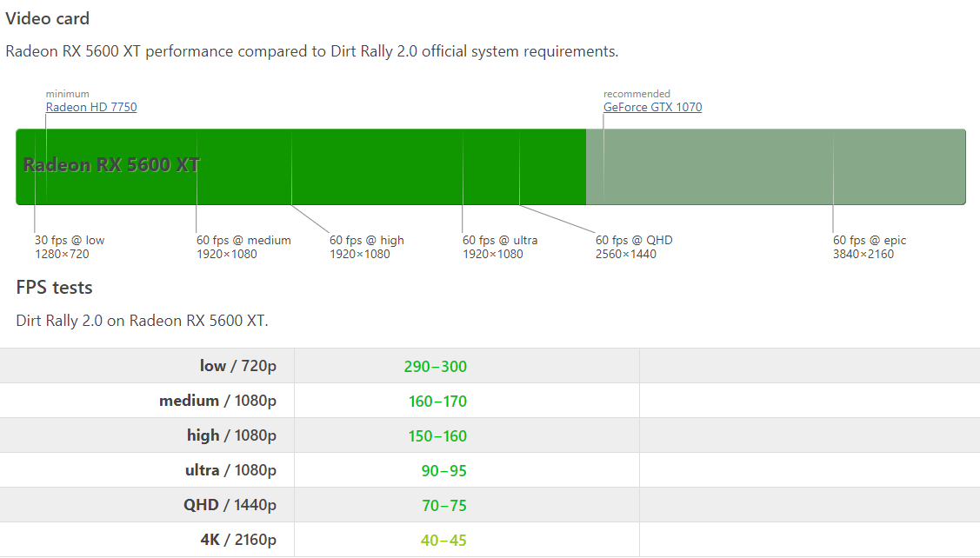Image resolution: width=980 pixels, height=558 pixels.
Task: Click the 150–160 FPS value
Action: click(x=437, y=436)
